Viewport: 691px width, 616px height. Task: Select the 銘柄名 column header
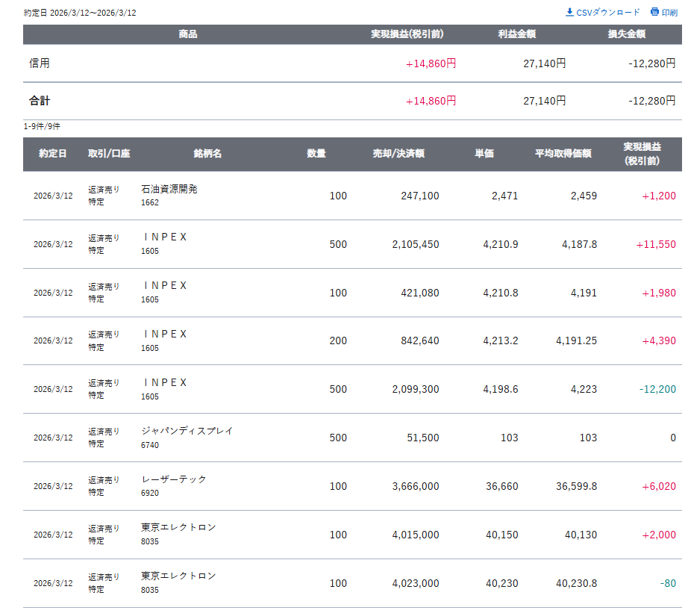[x=207, y=154]
